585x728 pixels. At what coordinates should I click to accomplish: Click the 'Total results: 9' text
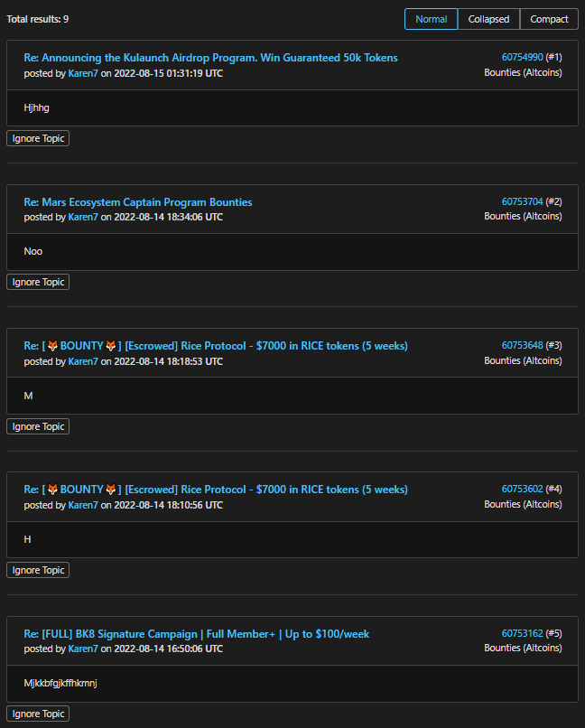[x=38, y=19]
